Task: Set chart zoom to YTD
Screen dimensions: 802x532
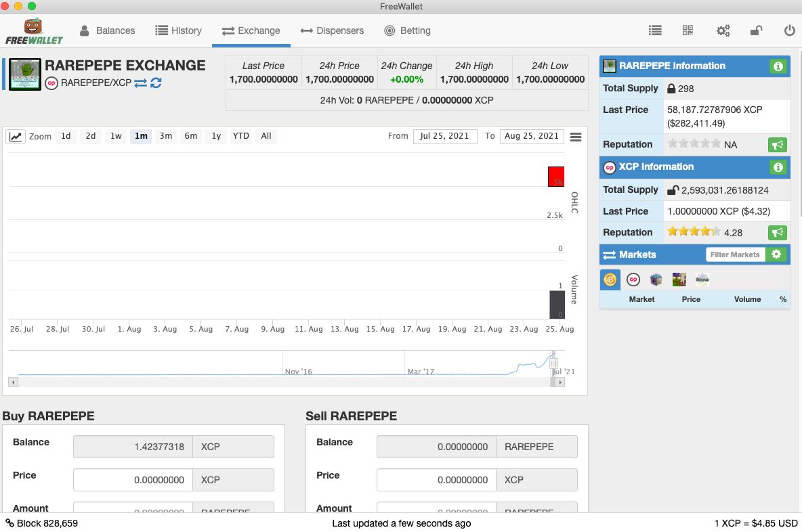Action: 241,136
